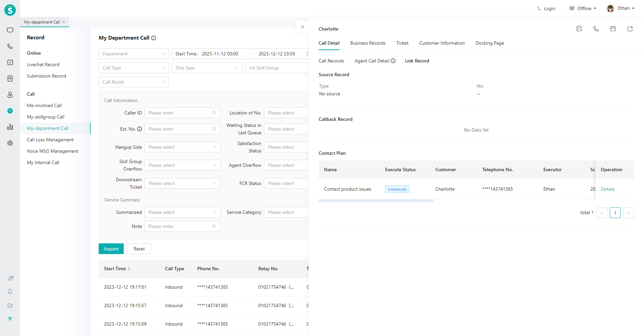Image resolution: width=644 pixels, height=336 pixels.
Task: Go to previous page in Contact Plan
Action: click(x=601, y=213)
